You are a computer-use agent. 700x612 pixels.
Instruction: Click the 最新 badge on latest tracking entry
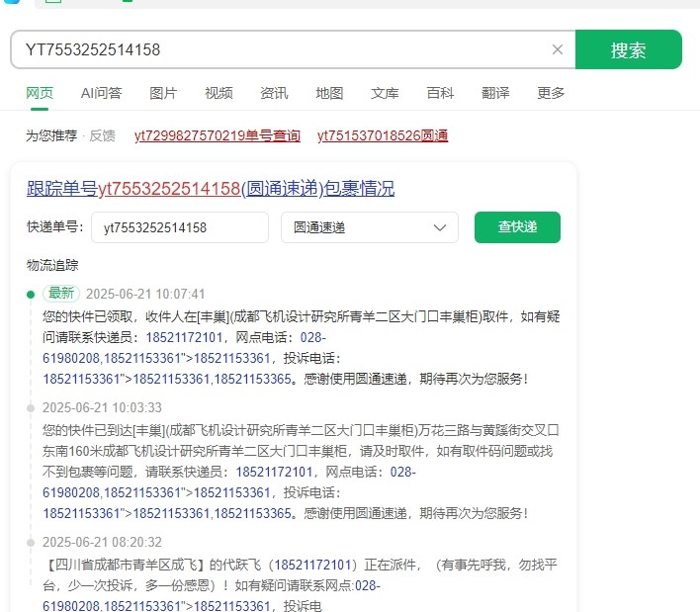click(x=61, y=294)
